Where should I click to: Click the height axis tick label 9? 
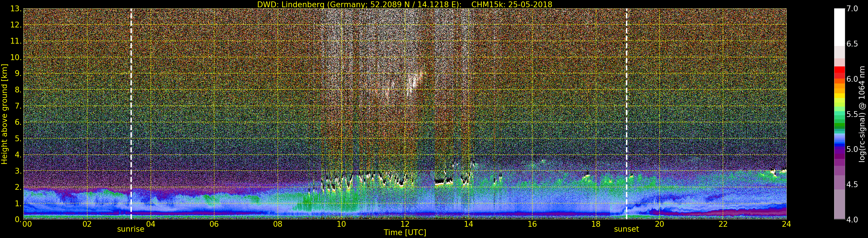18,73
